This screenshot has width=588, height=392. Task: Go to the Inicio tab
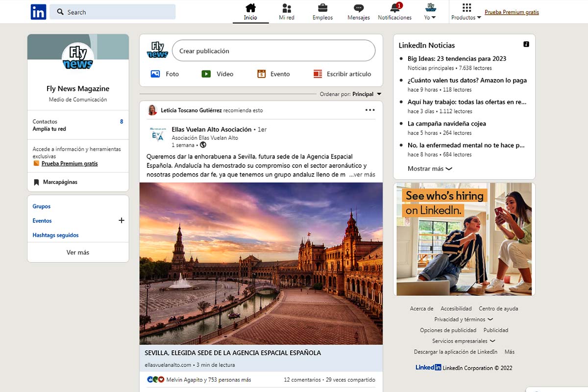[x=250, y=12]
